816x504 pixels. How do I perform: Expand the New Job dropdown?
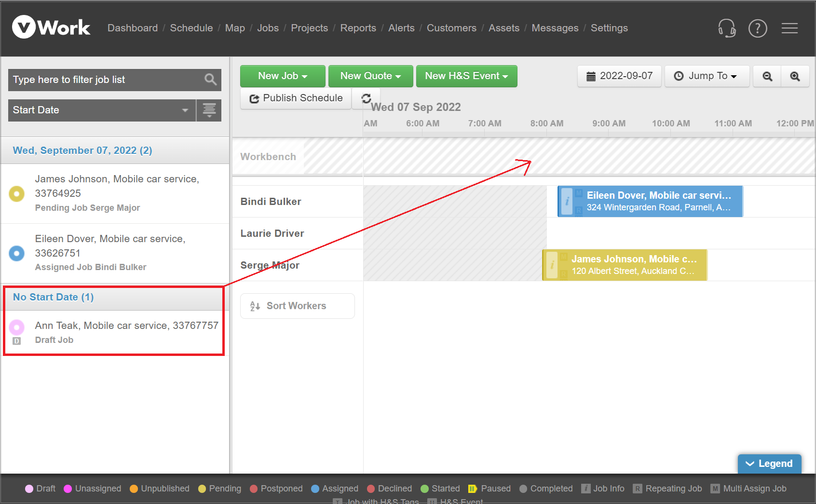(x=282, y=76)
